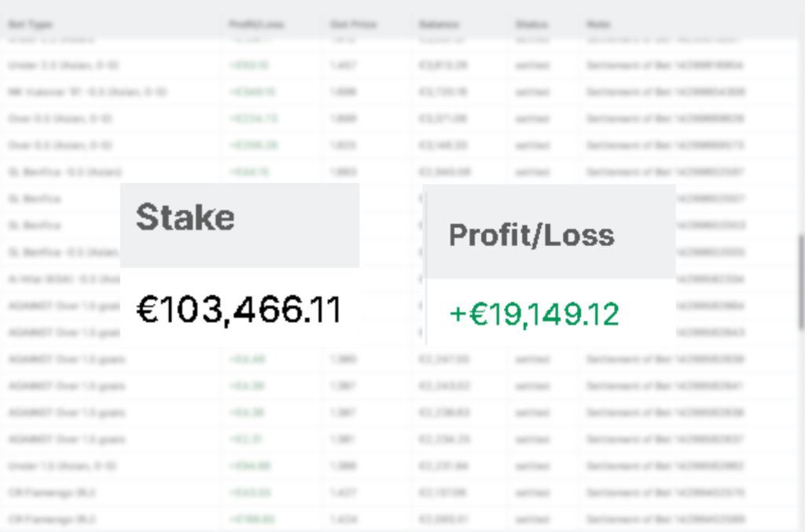
Task: Click the Note column header
Action: [597, 24]
